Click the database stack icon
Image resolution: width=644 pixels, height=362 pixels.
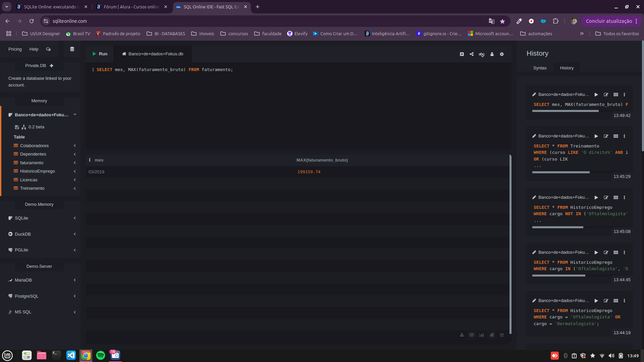72,49
